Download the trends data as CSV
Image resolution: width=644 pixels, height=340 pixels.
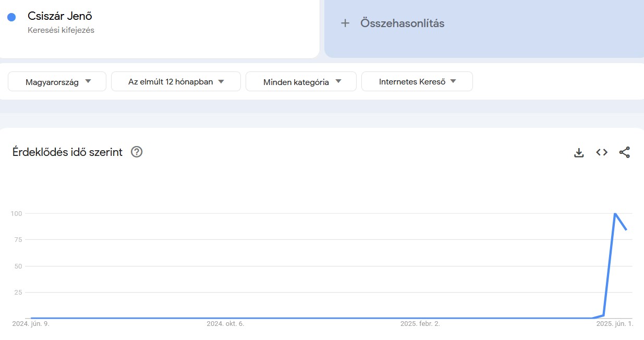(579, 152)
